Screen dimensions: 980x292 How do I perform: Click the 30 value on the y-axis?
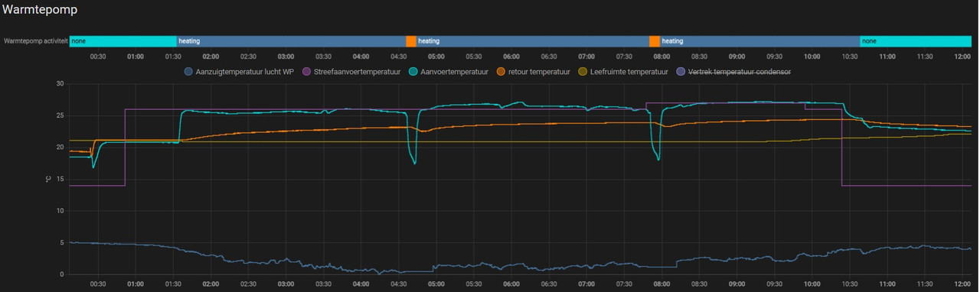(x=60, y=83)
